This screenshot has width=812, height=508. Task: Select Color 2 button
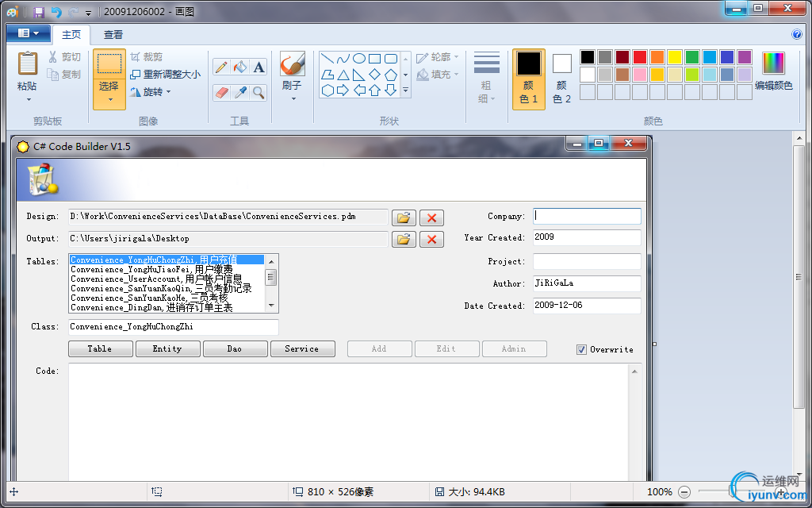[x=562, y=79]
